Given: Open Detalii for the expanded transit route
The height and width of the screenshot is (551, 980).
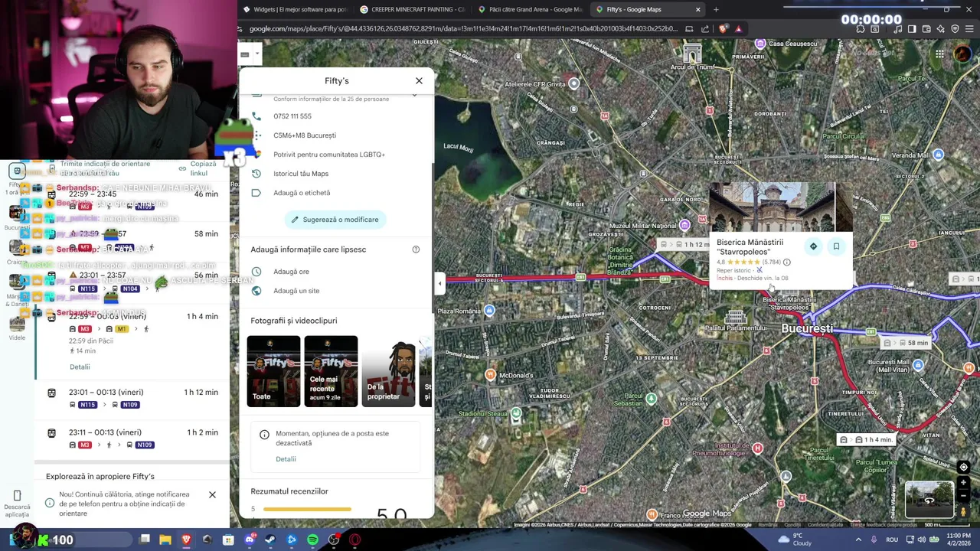Looking at the screenshot, I should pyautogui.click(x=80, y=367).
